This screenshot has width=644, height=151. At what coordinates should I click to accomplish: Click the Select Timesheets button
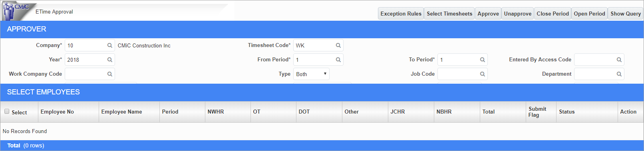(x=449, y=14)
